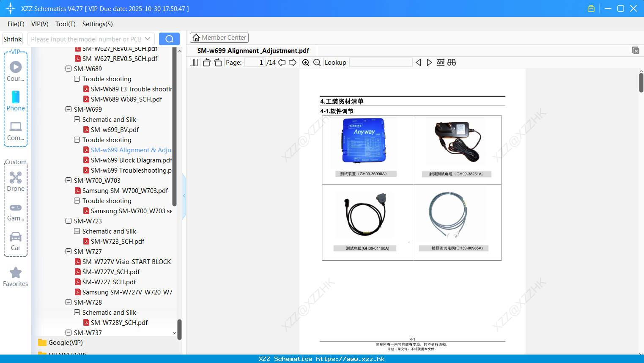Select Computer category in sidebar
Image resolution: width=644 pixels, height=363 pixels.
coord(16,131)
